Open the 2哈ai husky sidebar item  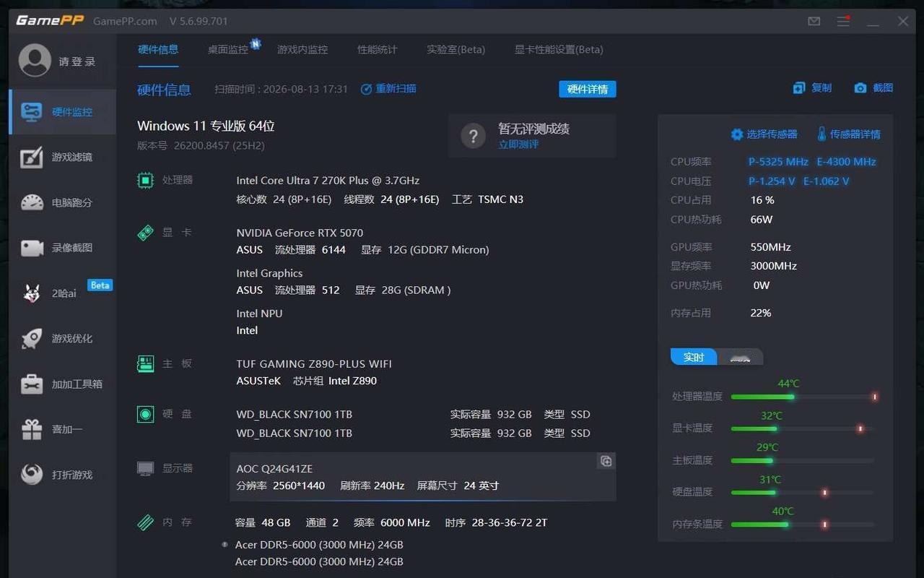pyautogui.click(x=62, y=293)
